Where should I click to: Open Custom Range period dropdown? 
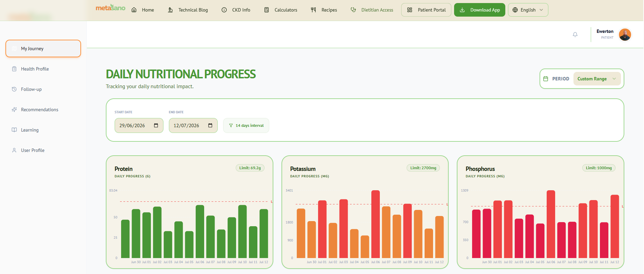597,79
